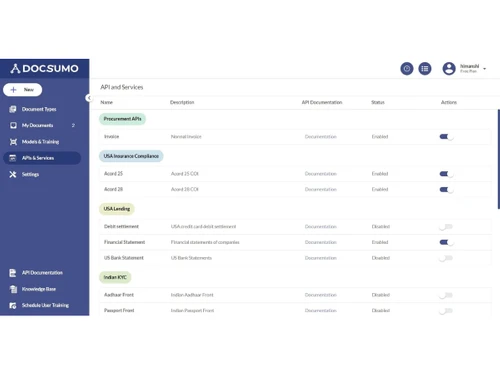500x375 pixels.
Task: Collapse the sidebar with chevron
Action: click(x=89, y=98)
